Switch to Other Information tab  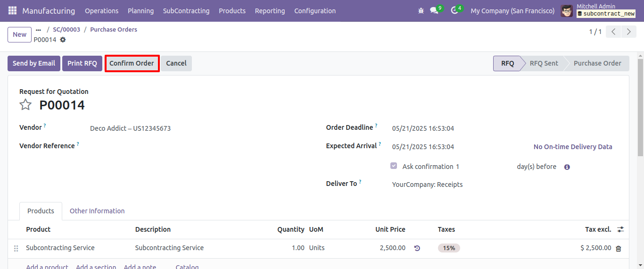pyautogui.click(x=97, y=211)
